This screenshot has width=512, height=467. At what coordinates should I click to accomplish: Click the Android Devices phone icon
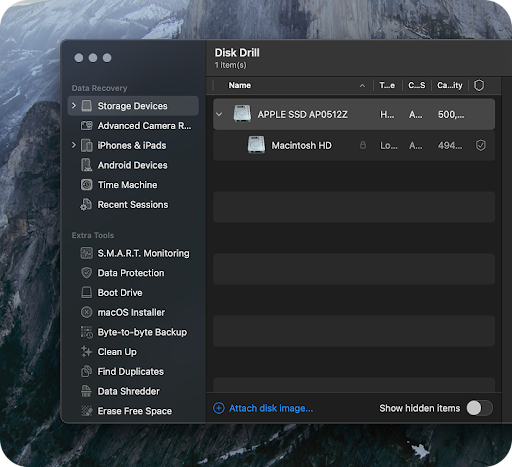pos(87,165)
